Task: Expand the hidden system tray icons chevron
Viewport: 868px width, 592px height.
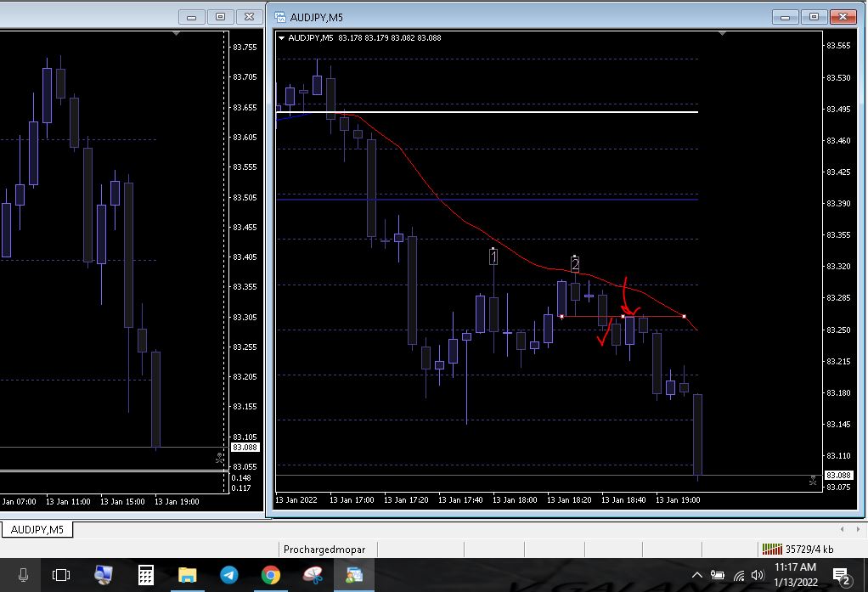Action: click(x=697, y=575)
